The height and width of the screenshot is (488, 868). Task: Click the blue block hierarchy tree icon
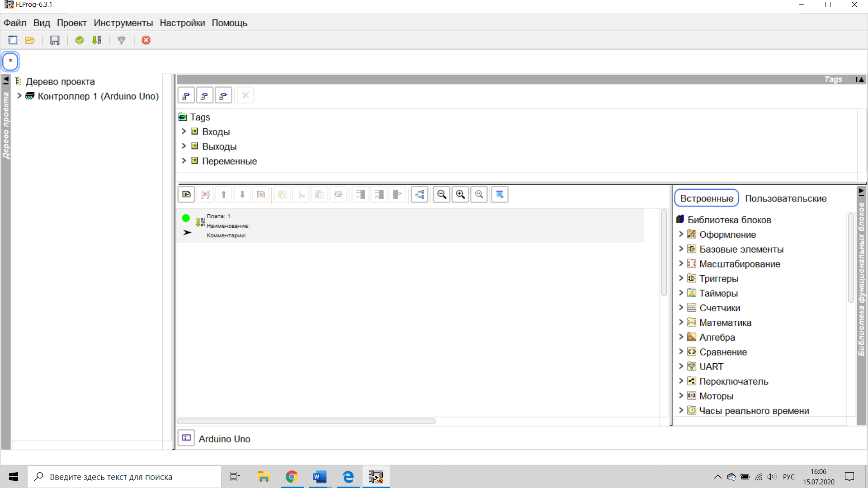(x=420, y=194)
